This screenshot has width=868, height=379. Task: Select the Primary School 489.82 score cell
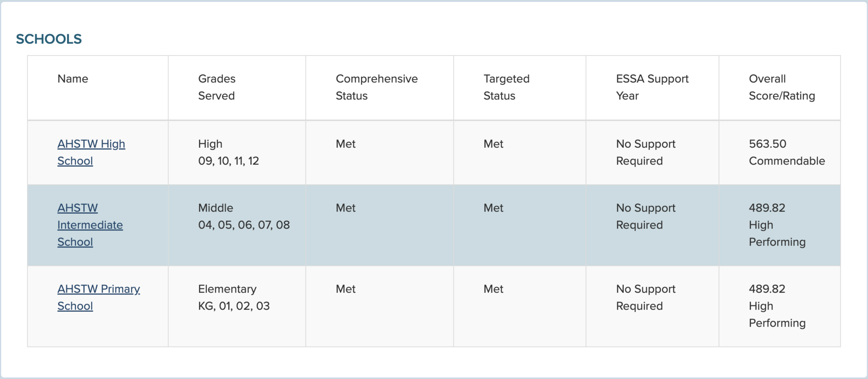point(777,306)
